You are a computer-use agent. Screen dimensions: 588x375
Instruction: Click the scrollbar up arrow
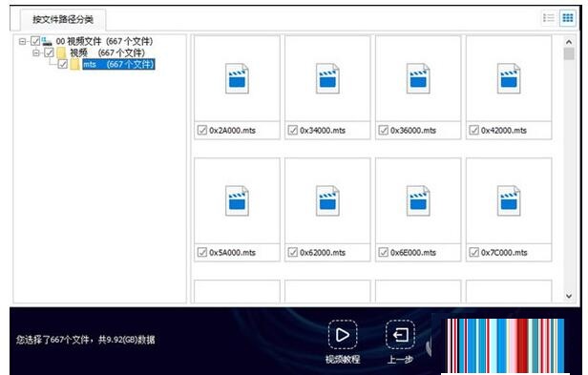point(569,42)
